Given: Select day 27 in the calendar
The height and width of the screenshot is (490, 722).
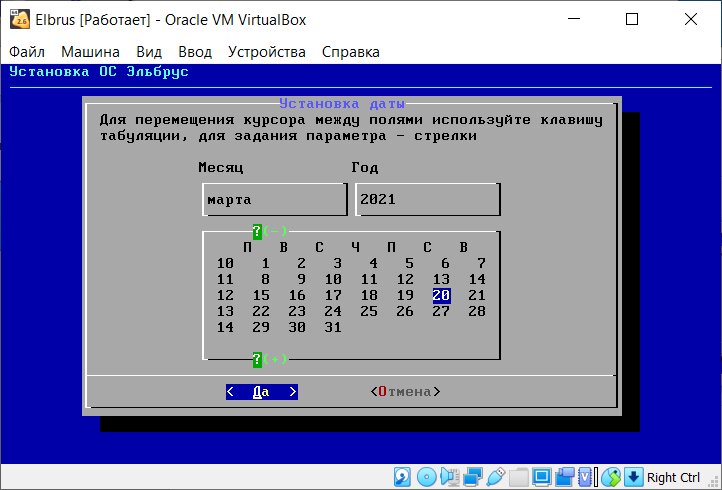Looking at the screenshot, I should point(441,311).
